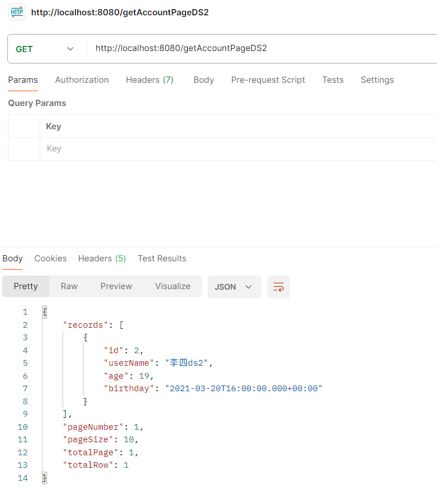Screen dimensions: 437x504
Task: Select the Headers (7) request tab
Action: pos(149,80)
